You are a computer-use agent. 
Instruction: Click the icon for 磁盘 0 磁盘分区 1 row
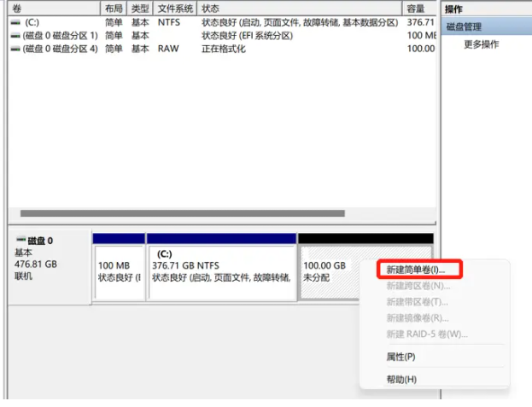[15, 36]
